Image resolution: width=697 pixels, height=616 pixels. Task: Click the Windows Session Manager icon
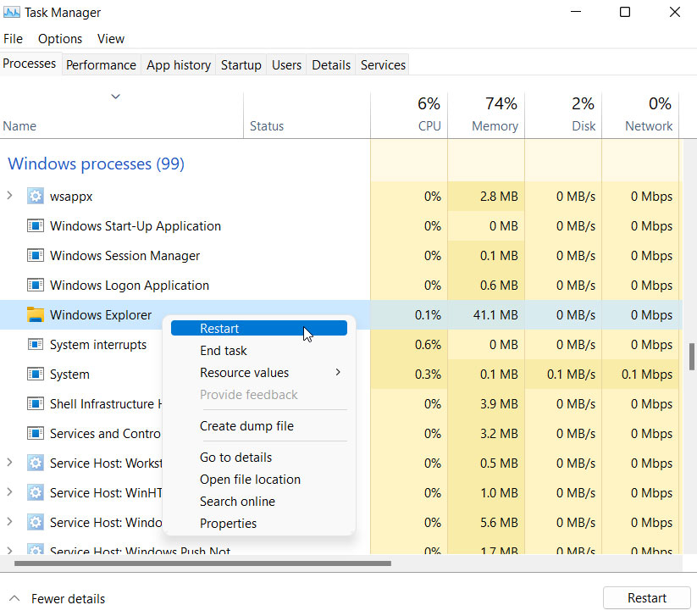tap(35, 255)
